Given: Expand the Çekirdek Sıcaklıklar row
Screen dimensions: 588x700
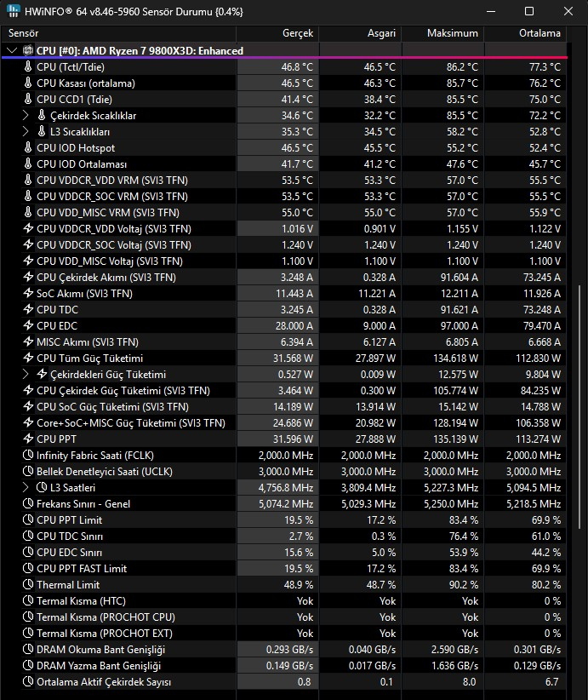Looking at the screenshot, I should pyautogui.click(x=26, y=115).
